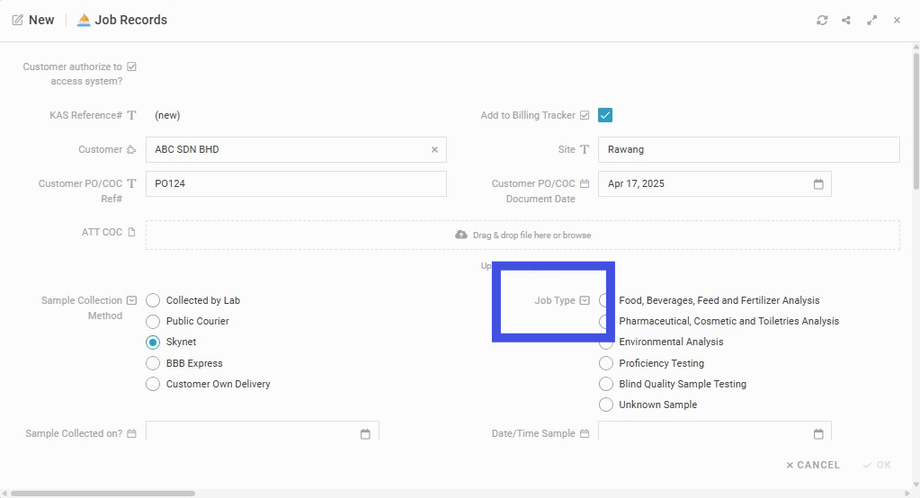Click the horizontal scrollbar at the bottom
This screenshot has height=498, width=920.
pyautogui.click(x=102, y=493)
